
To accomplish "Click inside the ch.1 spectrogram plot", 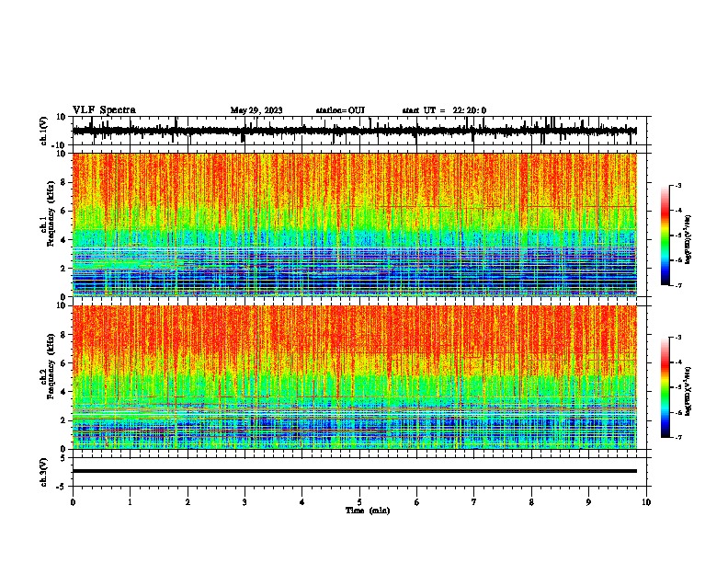I will (x=355, y=224).
